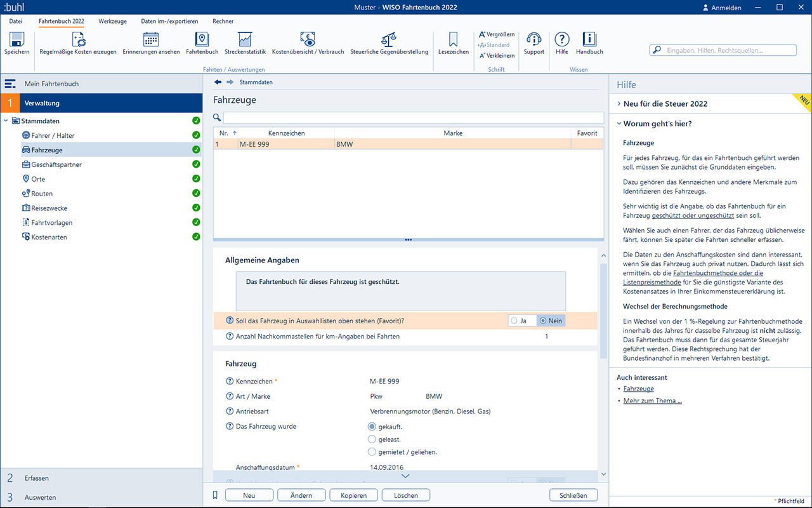Click Vergrößern to enlarge font

(x=497, y=34)
